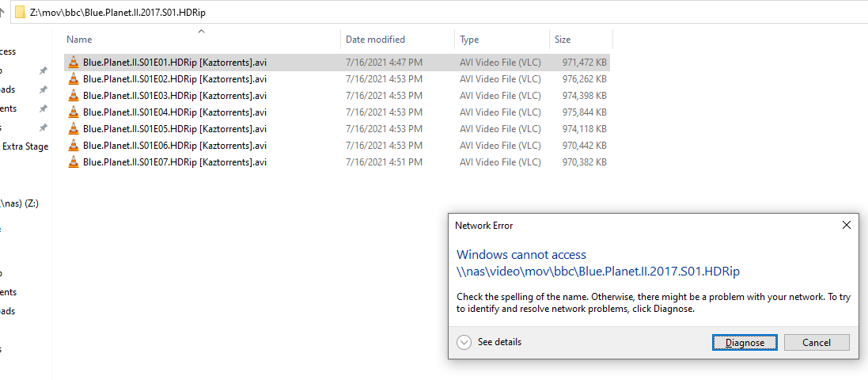
Task: Select the VLC icon beside the S01E06 file
Action: click(x=74, y=146)
